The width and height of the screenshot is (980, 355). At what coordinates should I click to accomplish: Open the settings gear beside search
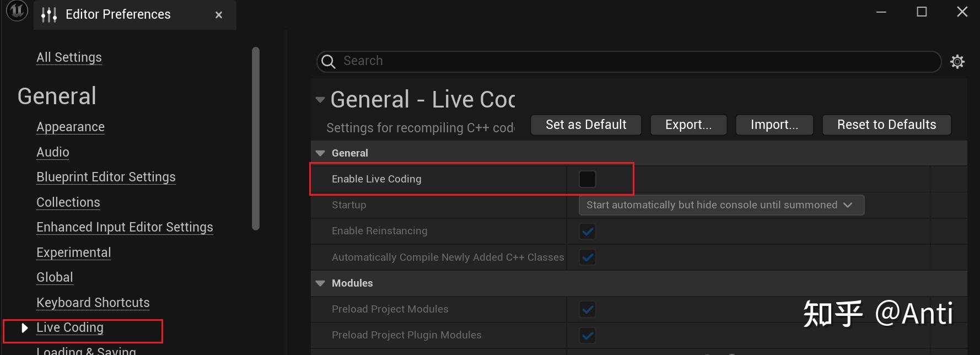957,61
